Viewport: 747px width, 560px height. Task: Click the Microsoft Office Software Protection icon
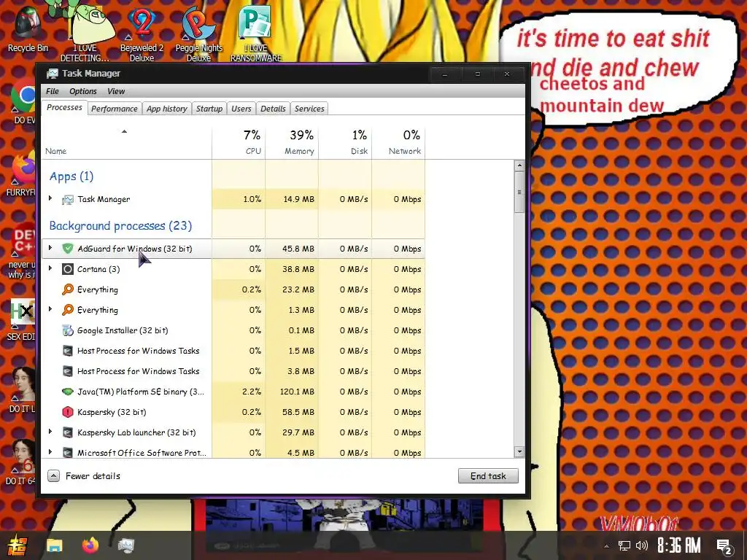click(68, 452)
